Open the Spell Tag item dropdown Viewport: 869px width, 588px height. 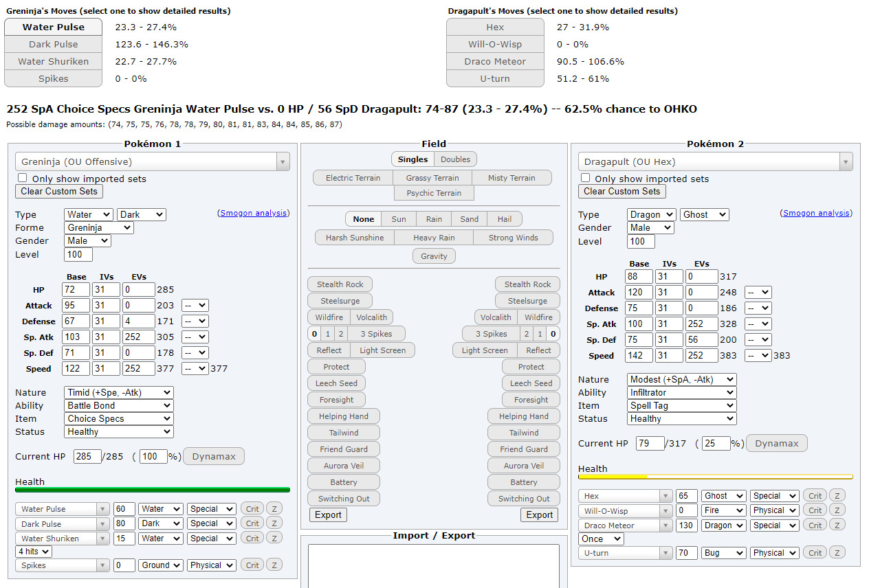[x=682, y=405]
